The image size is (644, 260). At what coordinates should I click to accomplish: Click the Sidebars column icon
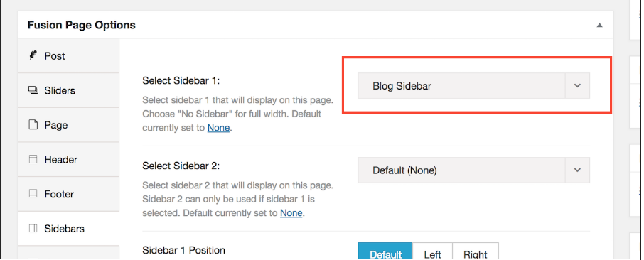click(33, 228)
